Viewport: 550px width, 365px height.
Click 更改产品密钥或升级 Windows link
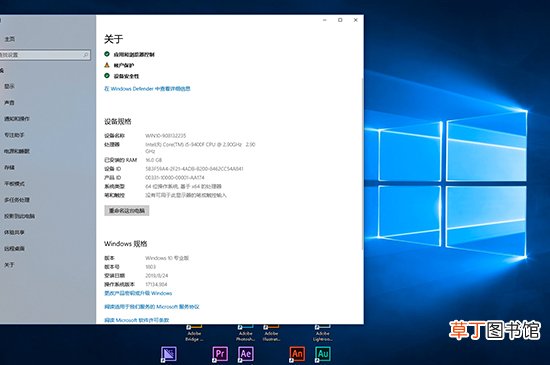[138, 293]
